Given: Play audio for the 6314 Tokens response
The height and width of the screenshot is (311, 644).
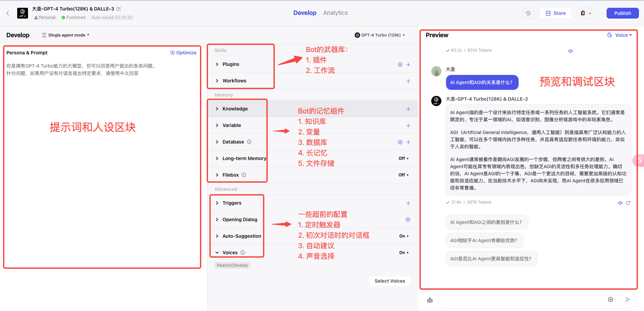Looking at the screenshot, I should tap(570, 51).
